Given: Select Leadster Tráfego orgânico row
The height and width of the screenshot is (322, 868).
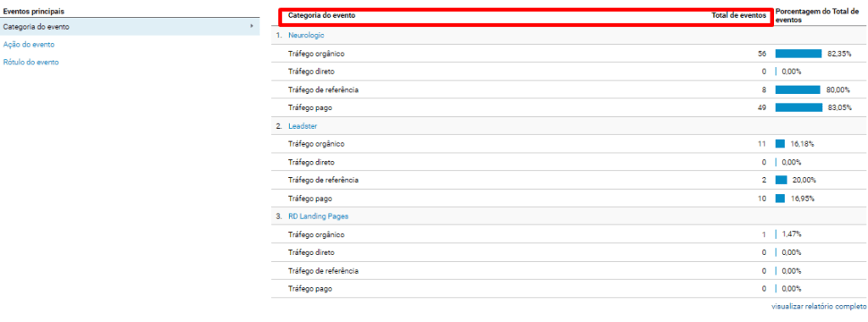Looking at the screenshot, I should (x=570, y=144).
